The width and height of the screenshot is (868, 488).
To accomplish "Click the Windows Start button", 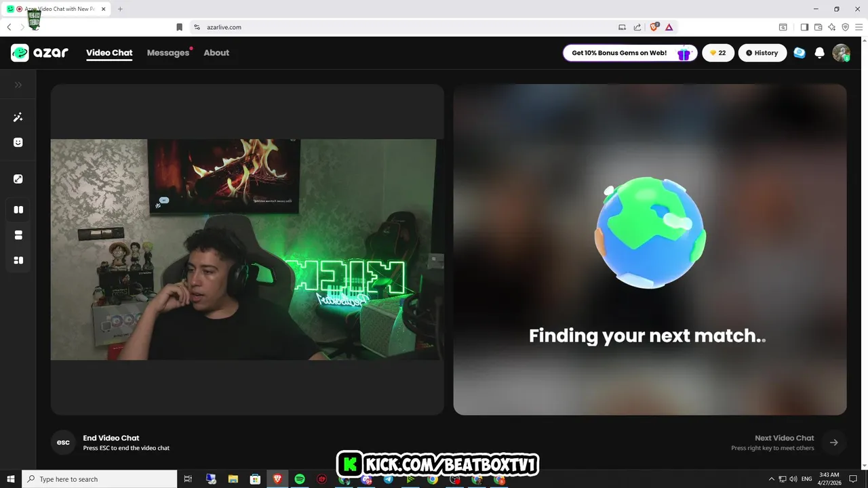I will coord(11,479).
